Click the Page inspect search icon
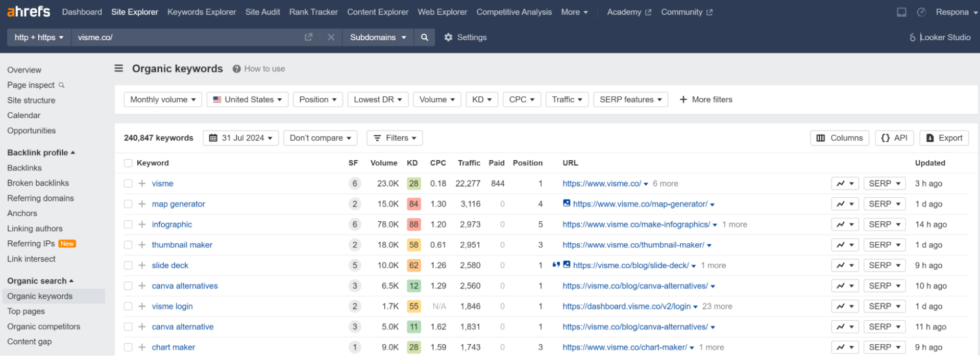The image size is (980, 356). (x=61, y=85)
